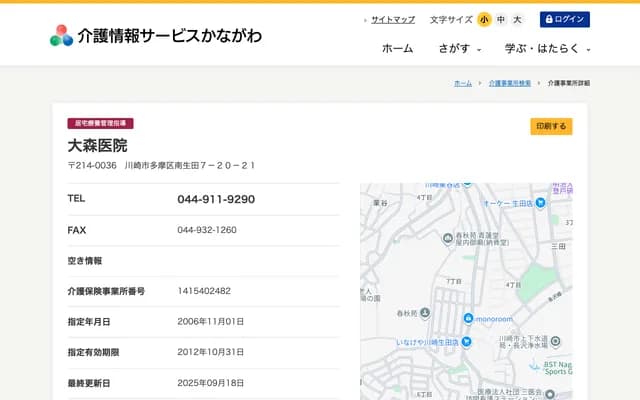Open the サイトマップ link
Screen dimensions: 640x400
392,19
